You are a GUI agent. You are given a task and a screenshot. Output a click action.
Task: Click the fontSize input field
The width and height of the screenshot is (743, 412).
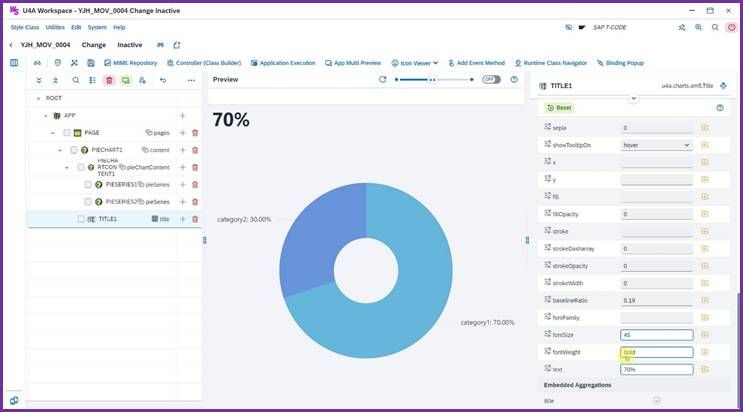656,335
